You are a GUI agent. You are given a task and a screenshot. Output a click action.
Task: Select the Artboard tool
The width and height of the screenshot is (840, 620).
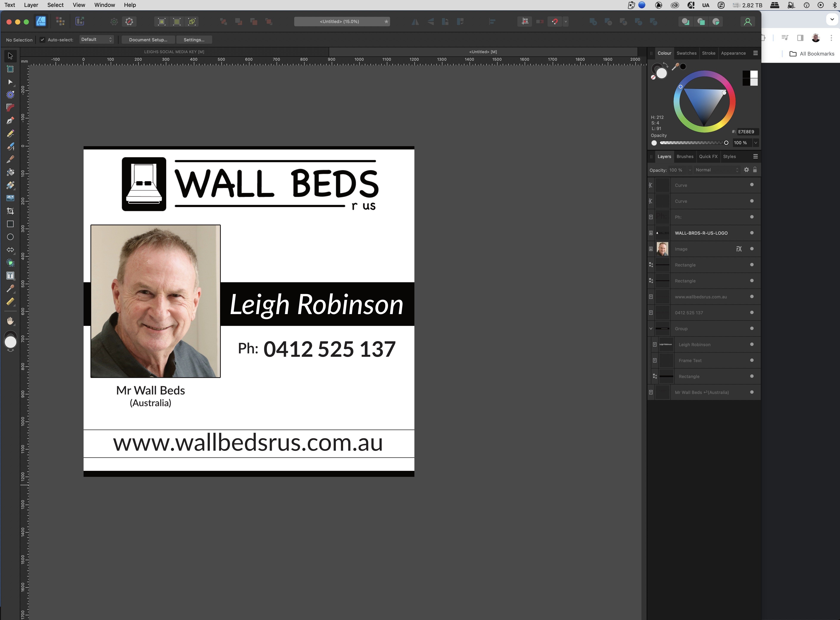pos(10,69)
